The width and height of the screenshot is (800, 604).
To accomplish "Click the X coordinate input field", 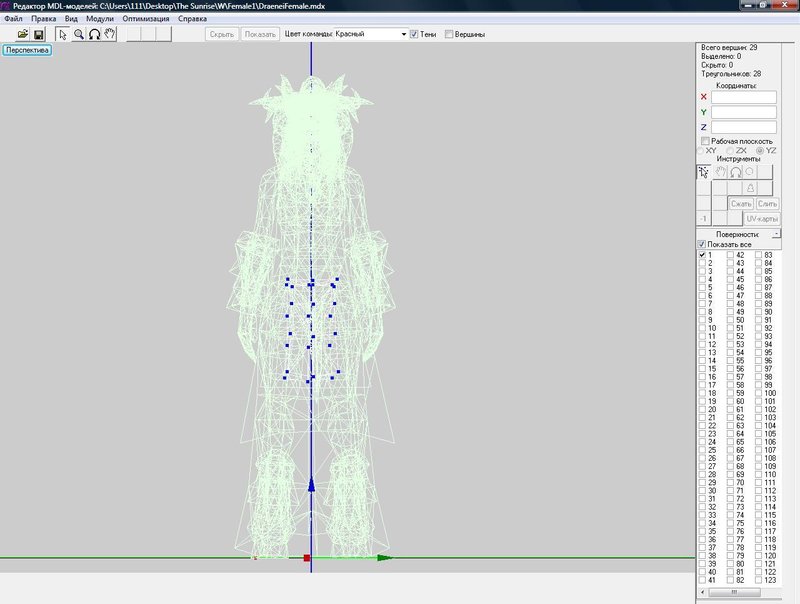I will tap(743, 97).
